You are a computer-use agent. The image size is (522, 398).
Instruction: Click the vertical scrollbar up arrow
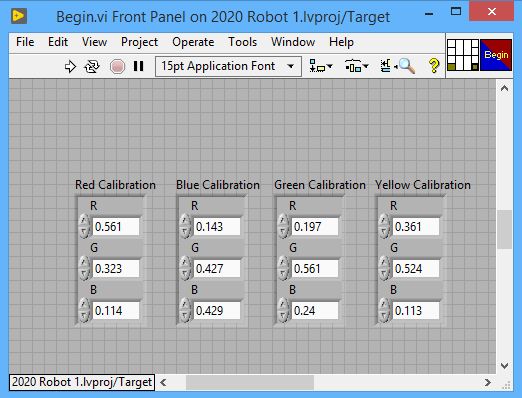coord(504,88)
